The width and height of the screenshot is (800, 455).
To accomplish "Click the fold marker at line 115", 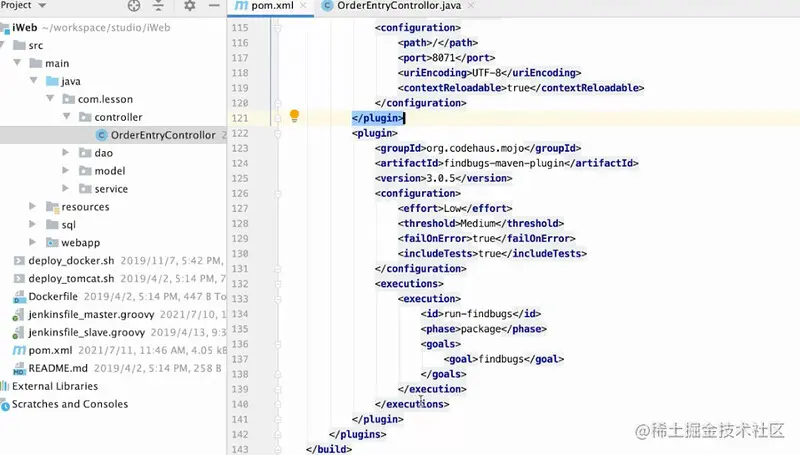I will (x=278, y=28).
